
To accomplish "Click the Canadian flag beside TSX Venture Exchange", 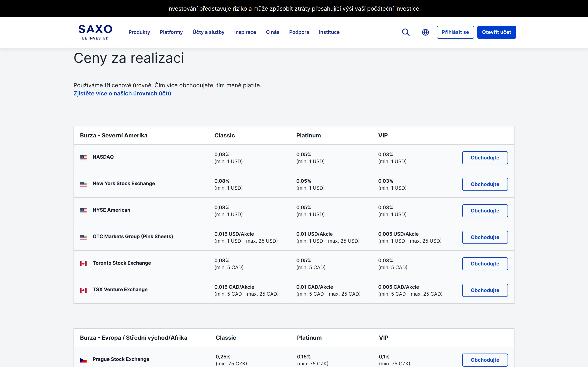I will [83, 290].
